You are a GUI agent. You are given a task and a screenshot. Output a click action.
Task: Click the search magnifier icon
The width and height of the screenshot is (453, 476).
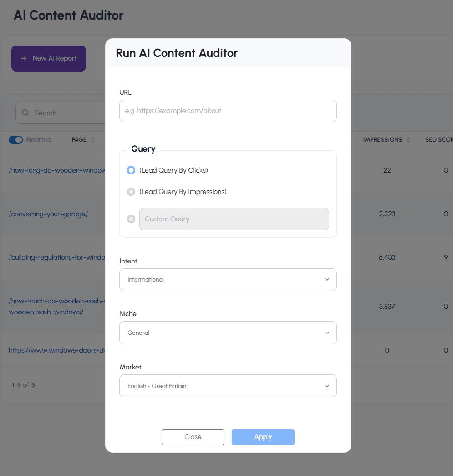(26, 113)
